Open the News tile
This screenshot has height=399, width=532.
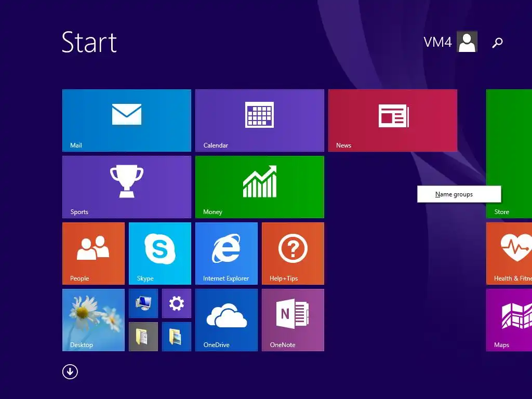click(393, 121)
